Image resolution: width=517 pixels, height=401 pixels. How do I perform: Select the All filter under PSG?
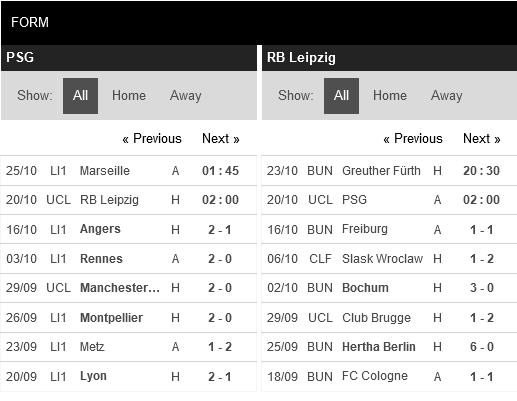80,96
